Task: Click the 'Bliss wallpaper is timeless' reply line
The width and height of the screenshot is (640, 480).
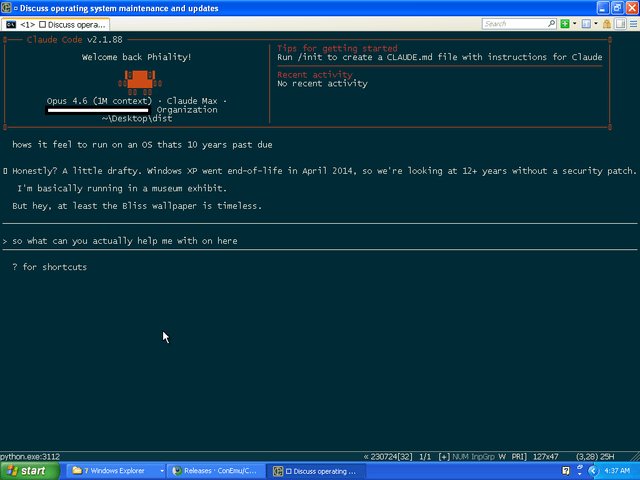Action: coord(137,206)
